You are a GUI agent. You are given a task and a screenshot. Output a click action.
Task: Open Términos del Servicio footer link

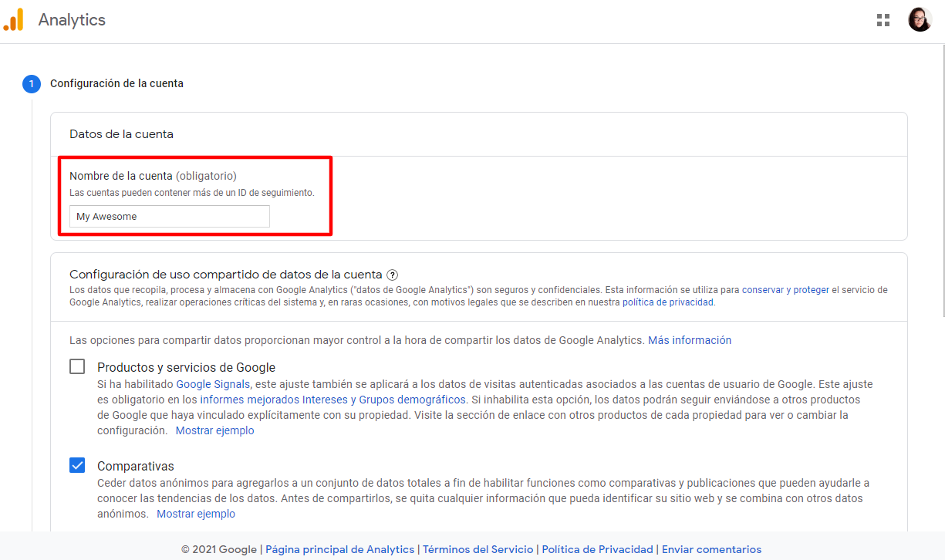pos(478,549)
